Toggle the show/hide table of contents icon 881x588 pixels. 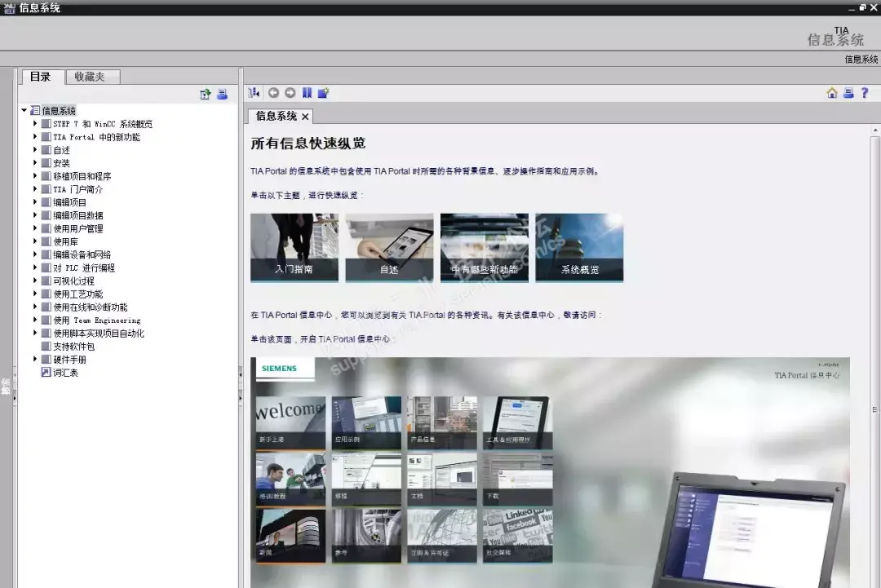coord(254,93)
